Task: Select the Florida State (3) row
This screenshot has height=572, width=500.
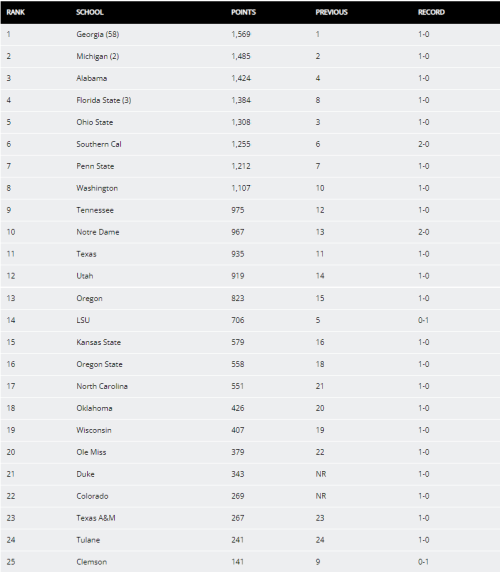Action: pyautogui.click(x=250, y=100)
